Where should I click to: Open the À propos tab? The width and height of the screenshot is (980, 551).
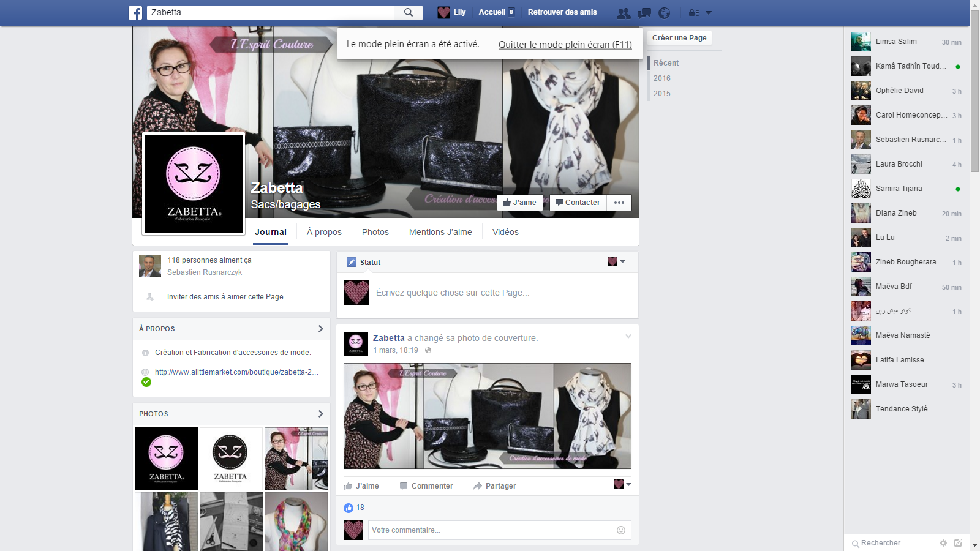pos(324,232)
